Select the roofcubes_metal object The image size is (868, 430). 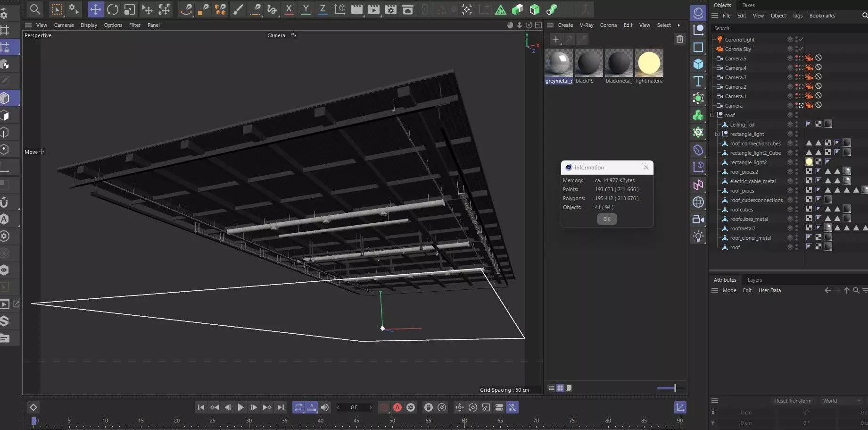click(x=749, y=219)
